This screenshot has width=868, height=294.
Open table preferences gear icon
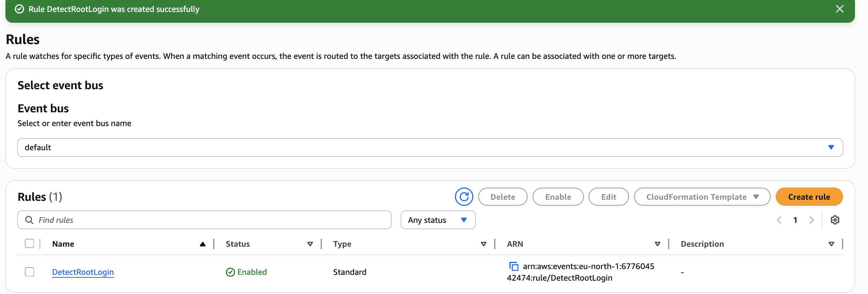pyautogui.click(x=835, y=220)
